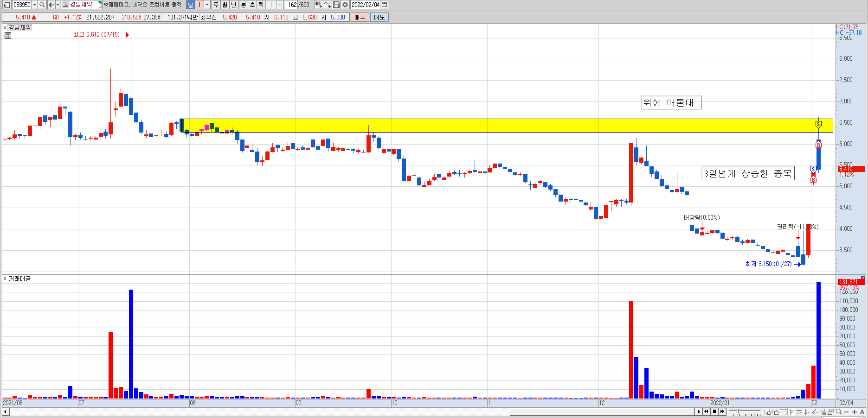Click the save chart diskette icon

pyautogui.click(x=336, y=5)
